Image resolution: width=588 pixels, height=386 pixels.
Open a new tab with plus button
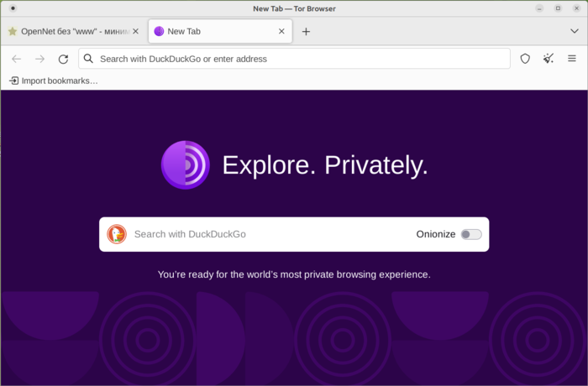(306, 32)
